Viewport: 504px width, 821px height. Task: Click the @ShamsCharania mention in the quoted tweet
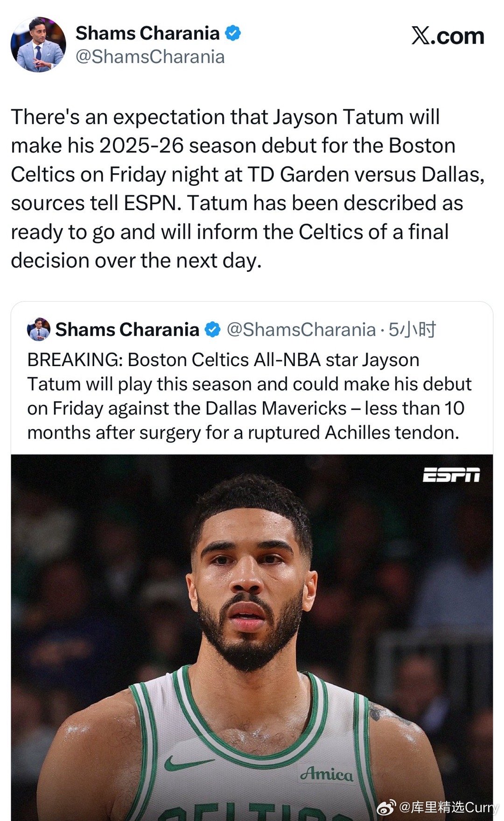coord(301,330)
